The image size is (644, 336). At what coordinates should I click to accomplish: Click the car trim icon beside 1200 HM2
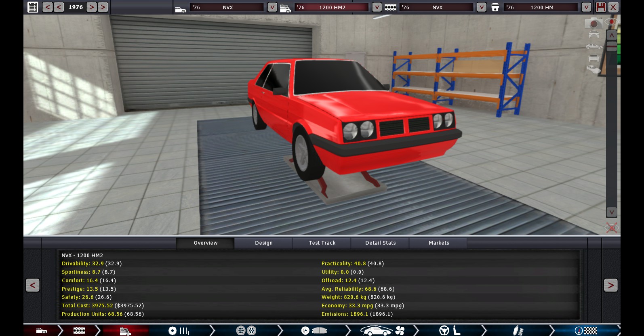tap(285, 8)
